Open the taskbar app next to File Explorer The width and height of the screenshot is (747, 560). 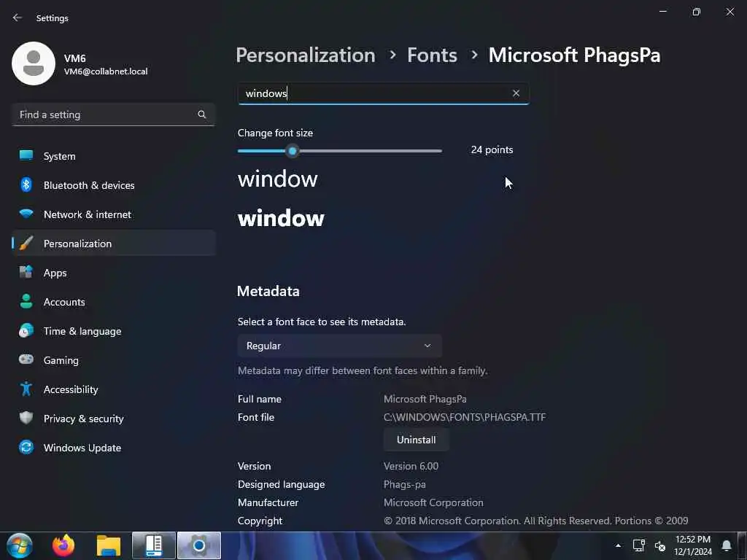pyautogui.click(x=154, y=545)
